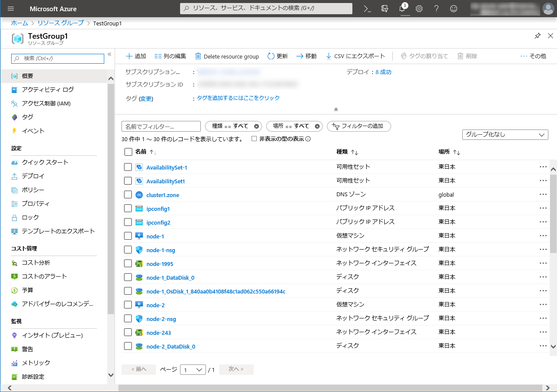Open the portal settings gear icon

pos(419,9)
